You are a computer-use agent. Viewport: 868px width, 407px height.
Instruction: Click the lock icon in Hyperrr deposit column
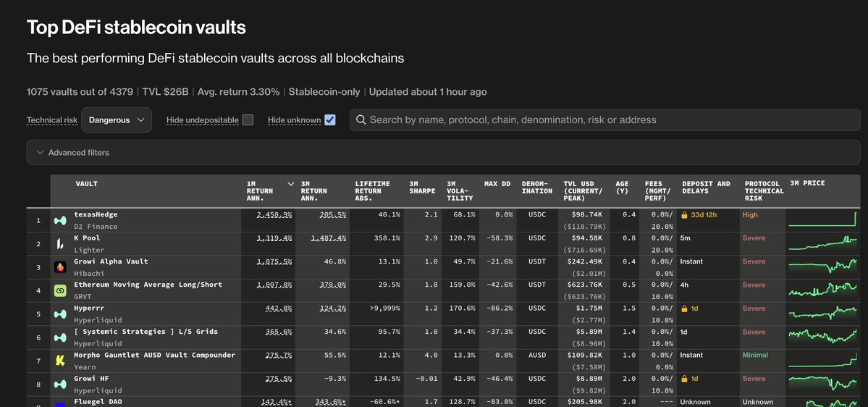pos(684,309)
